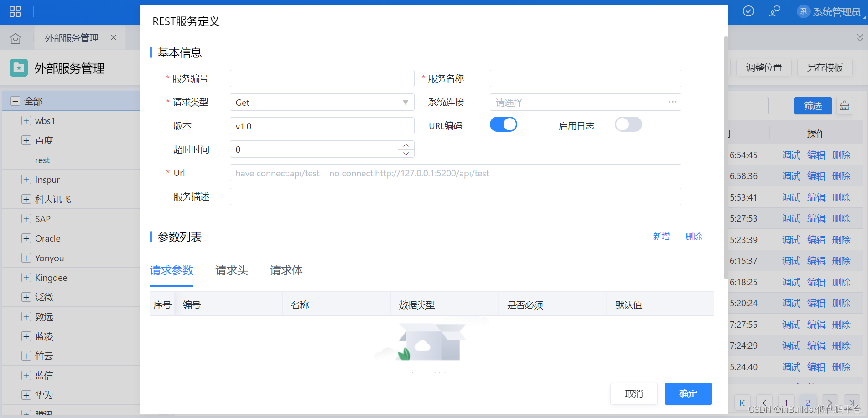Screen dimensions: 868x418
Task: Enable the 启用日志 switch
Action: point(629,124)
